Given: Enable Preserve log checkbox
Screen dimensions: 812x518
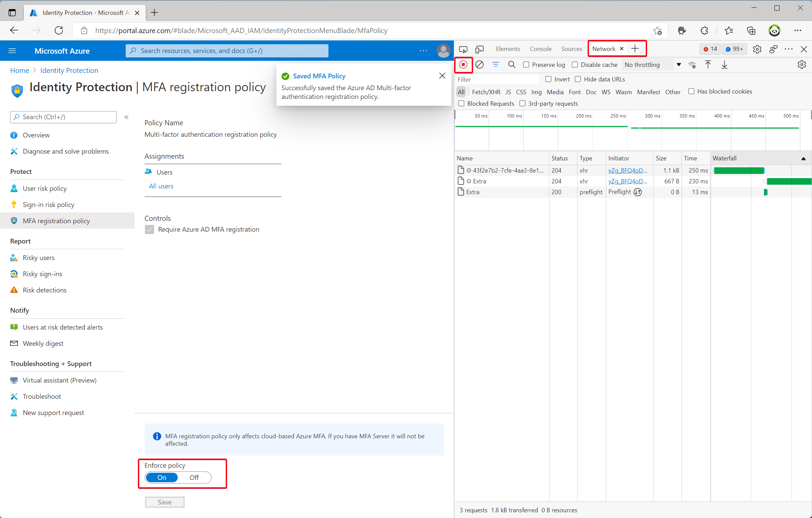Looking at the screenshot, I should (526, 64).
